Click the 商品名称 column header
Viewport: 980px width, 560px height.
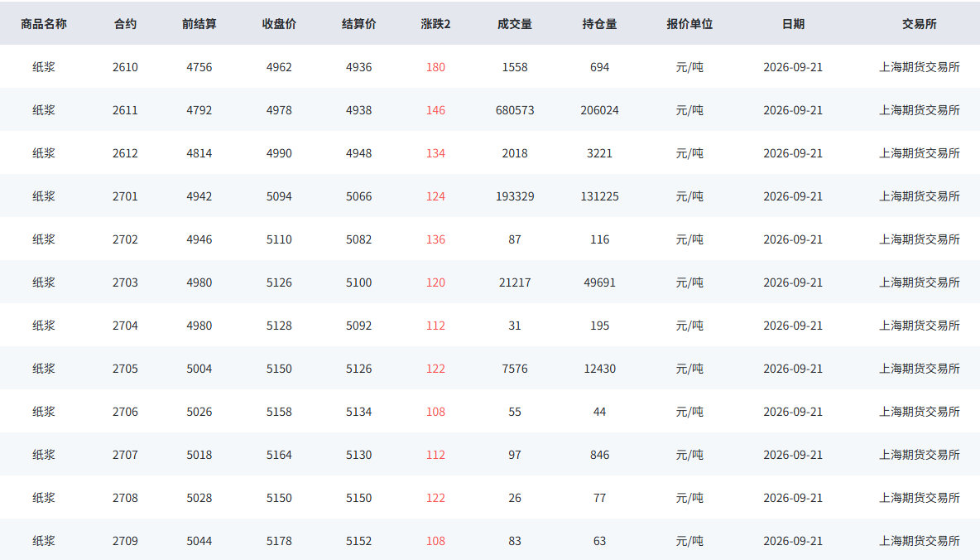tap(44, 24)
